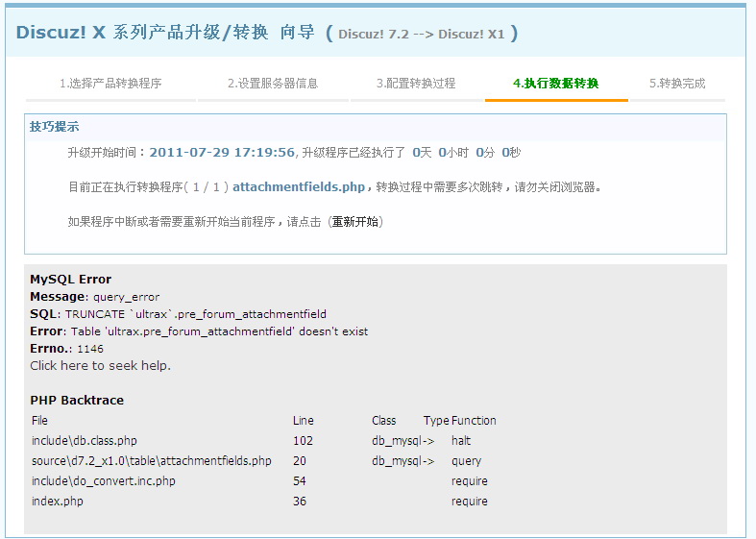Click the 技巧提示 heading
This screenshot has width=756, height=539.
[54, 127]
